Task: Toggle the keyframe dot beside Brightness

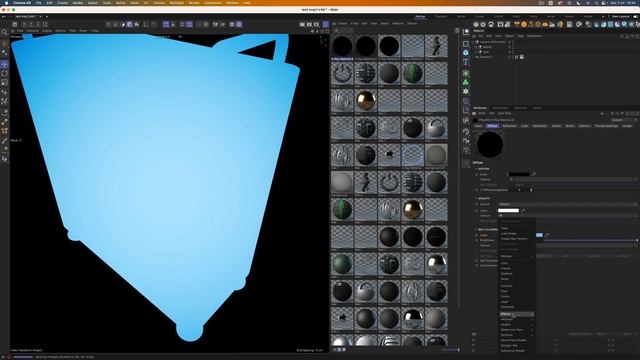Action: click(x=476, y=240)
